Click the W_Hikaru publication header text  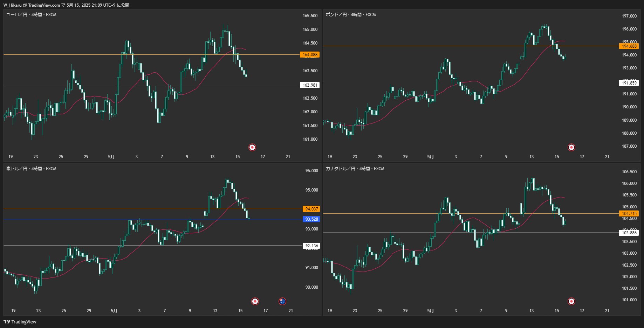(x=66, y=5)
